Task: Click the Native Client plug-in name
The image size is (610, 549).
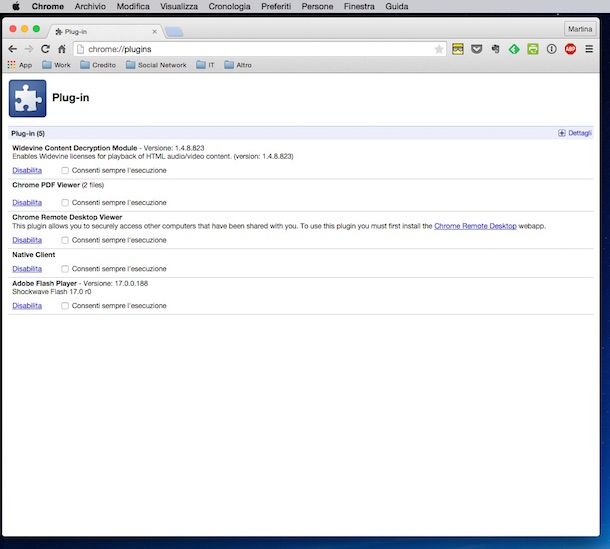Action: click(34, 254)
